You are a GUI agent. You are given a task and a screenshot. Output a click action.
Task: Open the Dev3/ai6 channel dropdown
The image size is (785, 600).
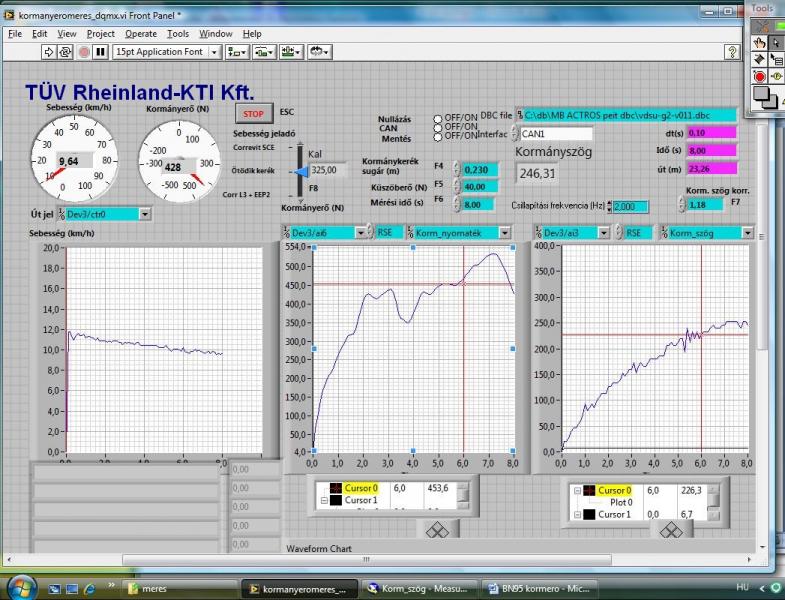click(360, 233)
